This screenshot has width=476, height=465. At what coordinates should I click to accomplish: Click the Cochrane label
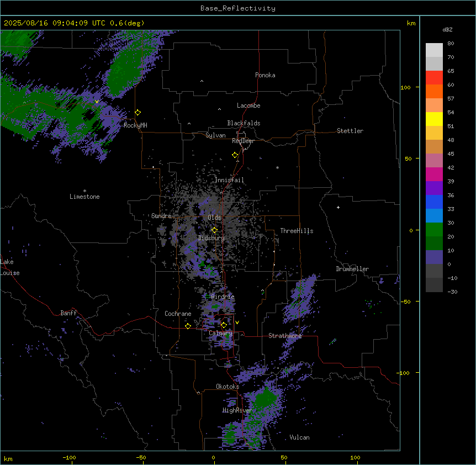coord(178,314)
